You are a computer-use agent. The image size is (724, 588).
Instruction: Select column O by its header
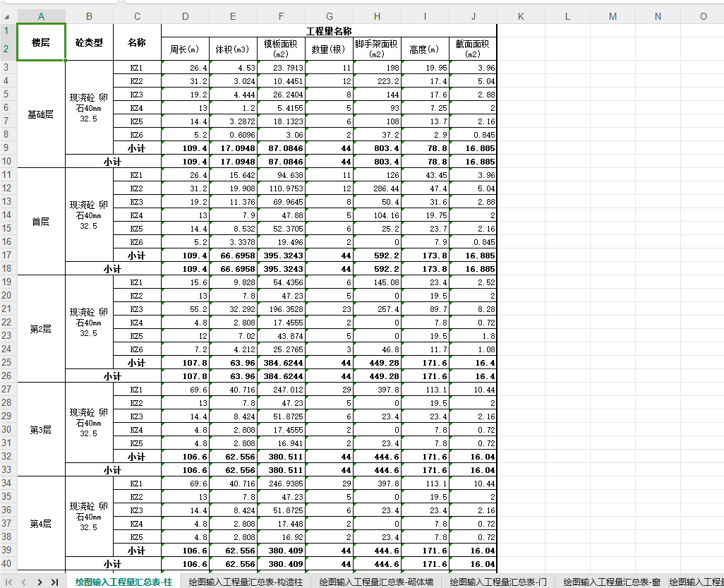704,17
